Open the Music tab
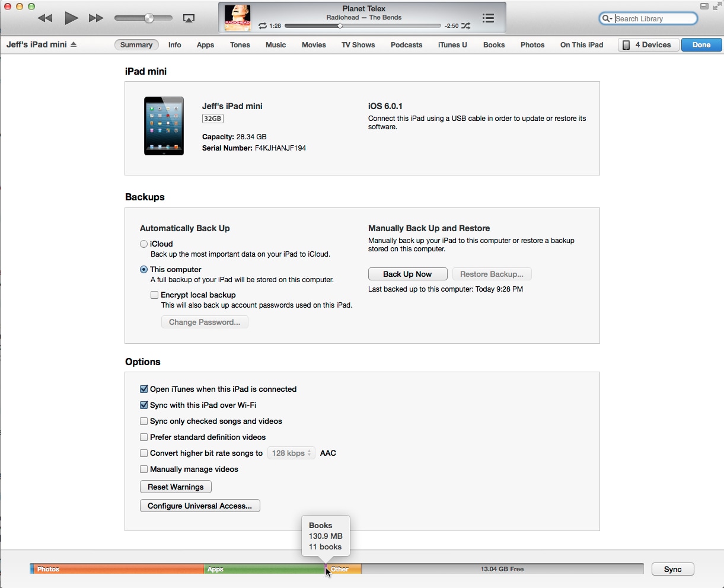Viewport: 724px width, 588px height. (276, 45)
